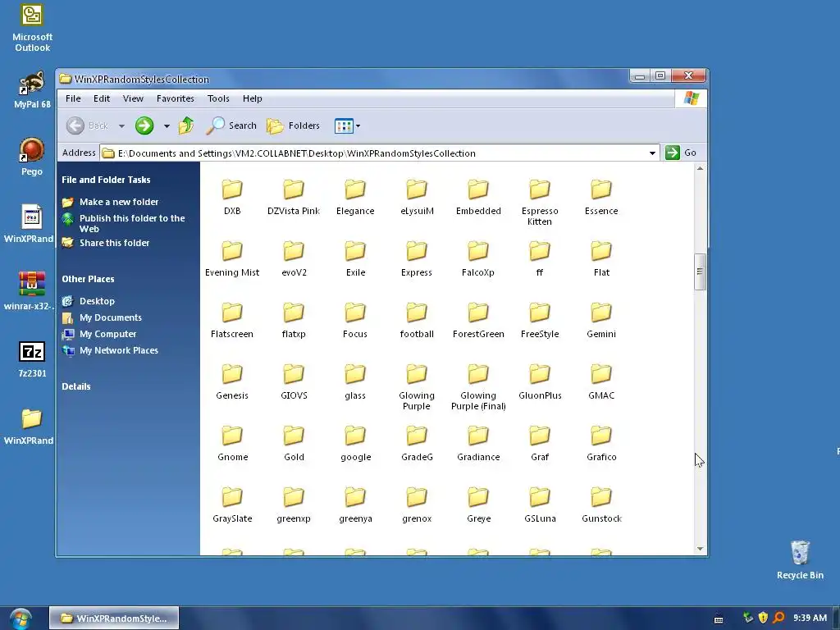Select the Glowing Purple (Final) folder
Screen dimensions: 840x630
(478, 387)
